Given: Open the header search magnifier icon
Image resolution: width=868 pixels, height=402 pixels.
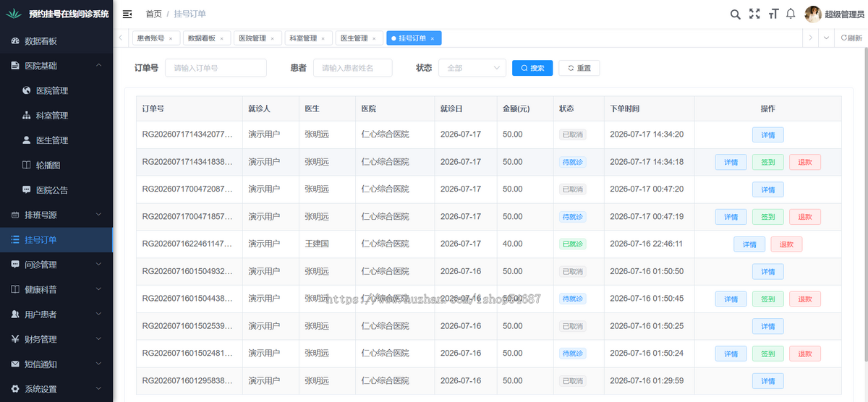Looking at the screenshot, I should [x=736, y=14].
